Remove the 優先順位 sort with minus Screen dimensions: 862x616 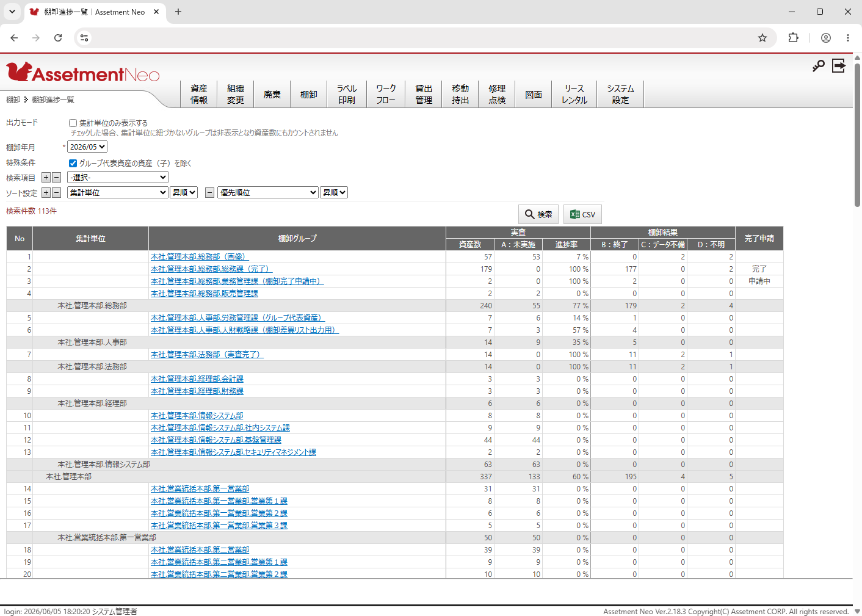(x=209, y=193)
